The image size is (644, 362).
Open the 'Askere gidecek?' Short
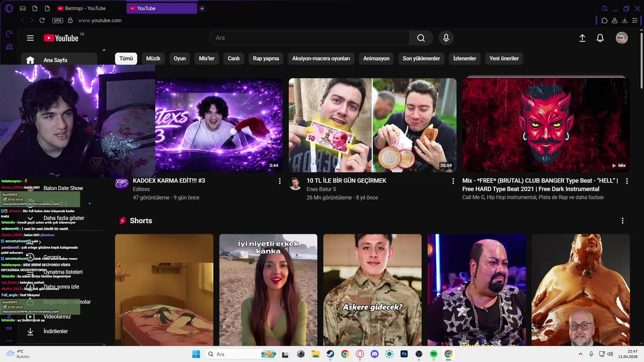pos(372,290)
